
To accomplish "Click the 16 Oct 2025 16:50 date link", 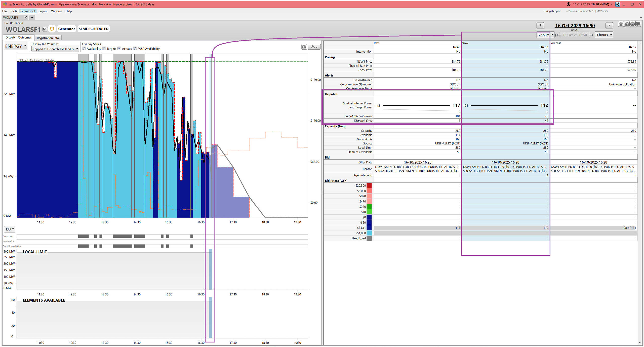I will (575, 26).
